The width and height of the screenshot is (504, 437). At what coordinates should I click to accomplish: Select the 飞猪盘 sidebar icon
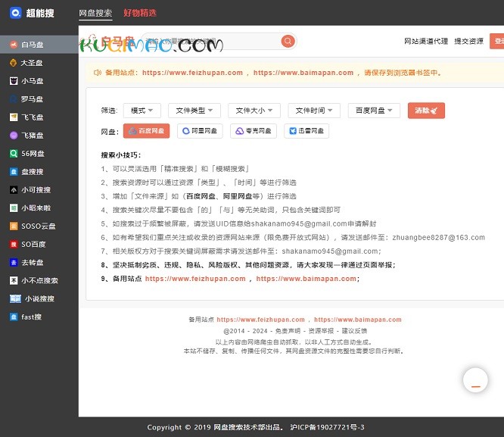point(14,135)
